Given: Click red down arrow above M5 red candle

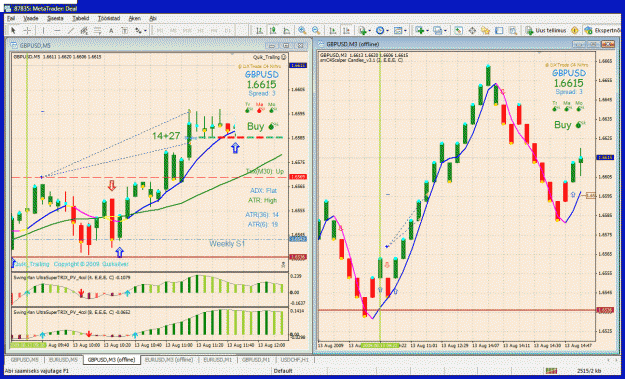Looking at the screenshot, I should [x=112, y=185].
